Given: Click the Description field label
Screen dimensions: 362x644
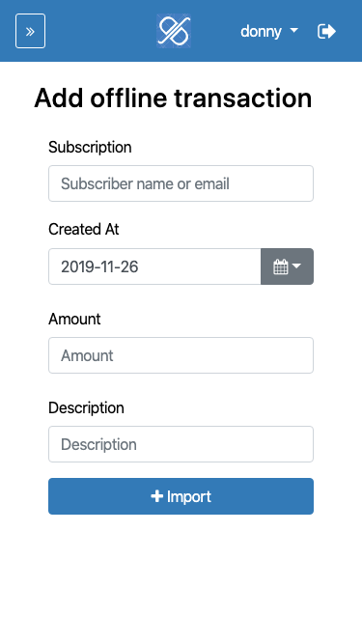Looking at the screenshot, I should [86, 407].
